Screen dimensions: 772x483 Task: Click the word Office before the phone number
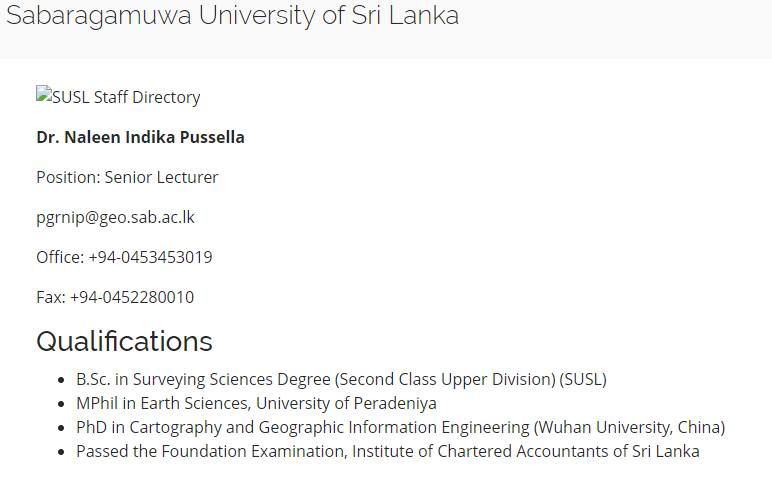coord(58,257)
